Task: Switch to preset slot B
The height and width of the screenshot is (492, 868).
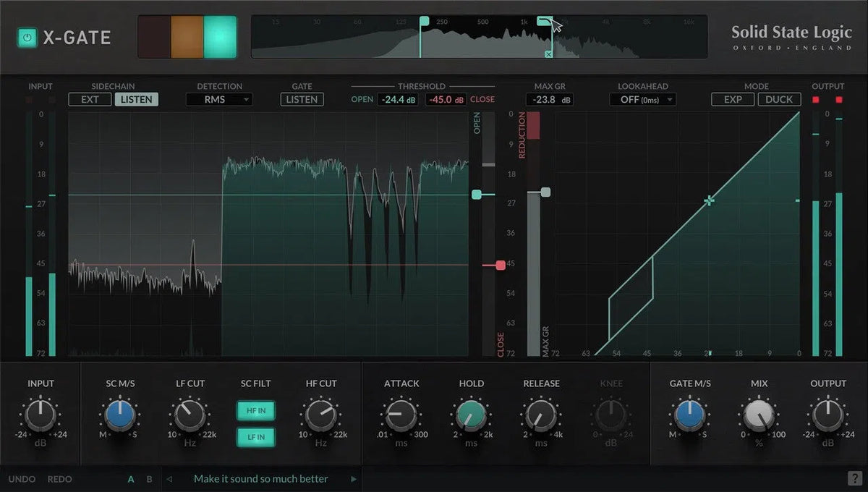Action: point(150,479)
